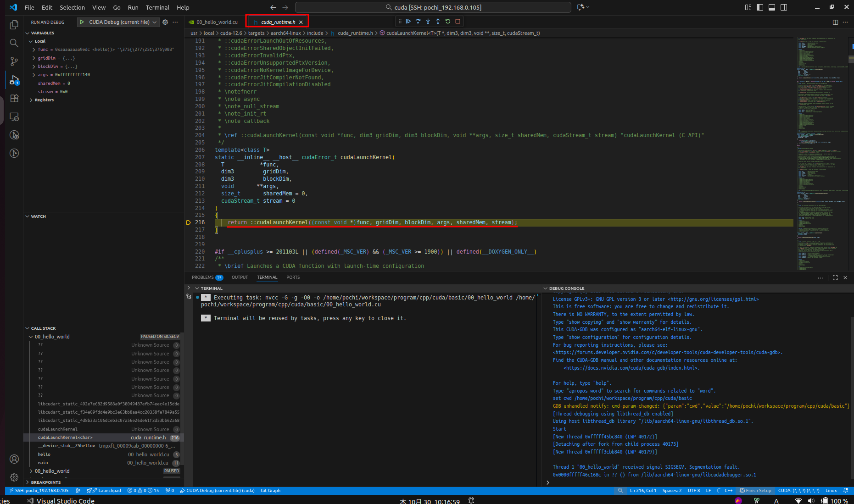Toggle the primary side bar visibility
Screen dimensions: 854x504
760,7
